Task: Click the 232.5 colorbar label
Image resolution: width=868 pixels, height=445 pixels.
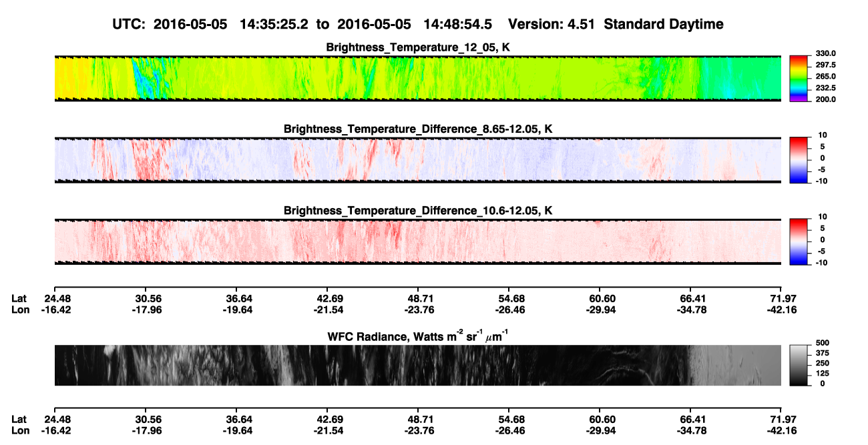Action: click(x=825, y=87)
